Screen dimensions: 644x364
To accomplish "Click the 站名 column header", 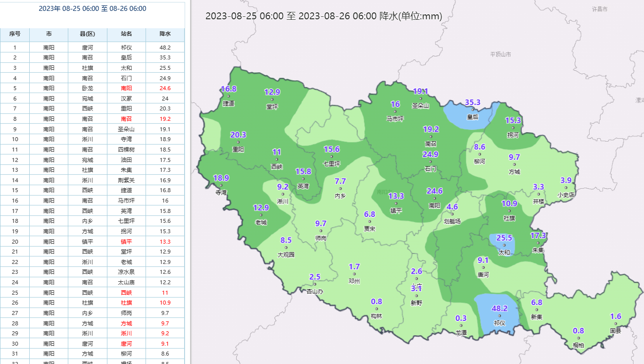I will pyautogui.click(x=126, y=34).
